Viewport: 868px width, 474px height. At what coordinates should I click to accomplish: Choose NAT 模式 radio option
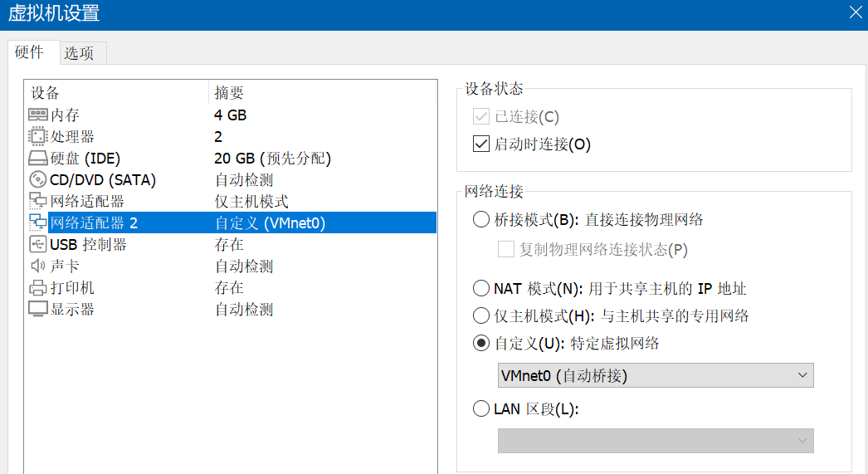[x=481, y=289]
